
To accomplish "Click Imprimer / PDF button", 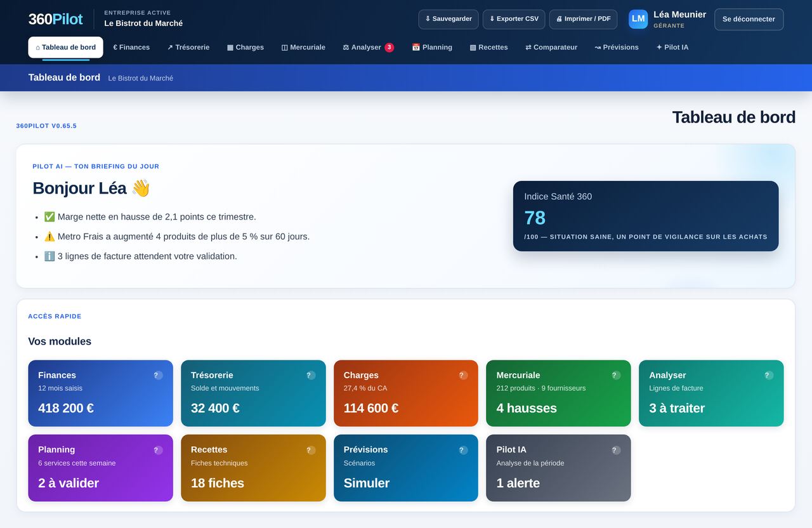I will click(x=584, y=19).
